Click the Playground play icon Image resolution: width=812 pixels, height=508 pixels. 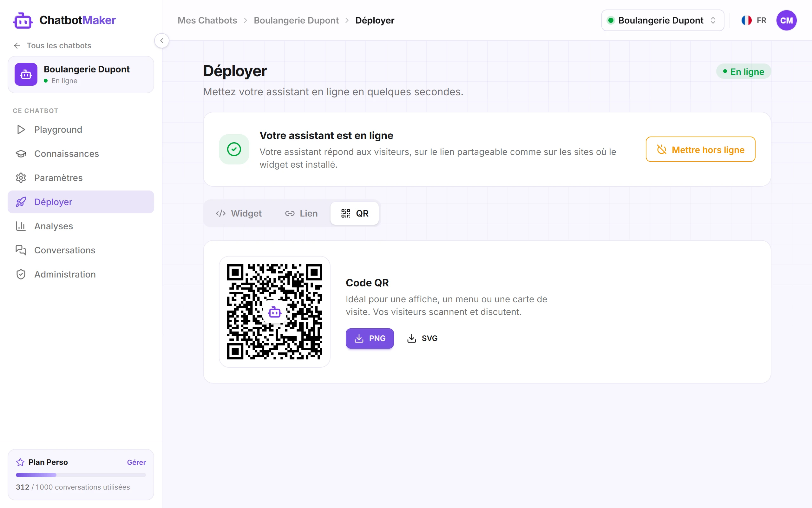(21, 130)
